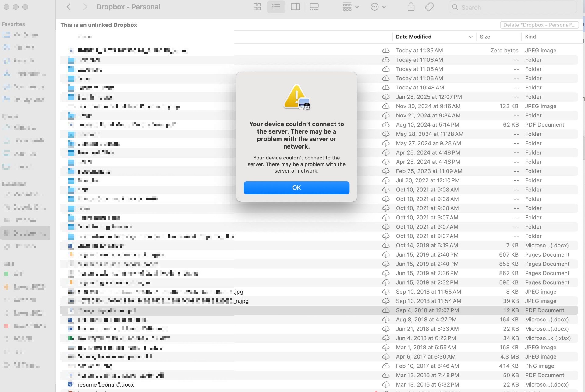585x392 pixels.
Task: Switch to list view
Action: tap(276, 7)
